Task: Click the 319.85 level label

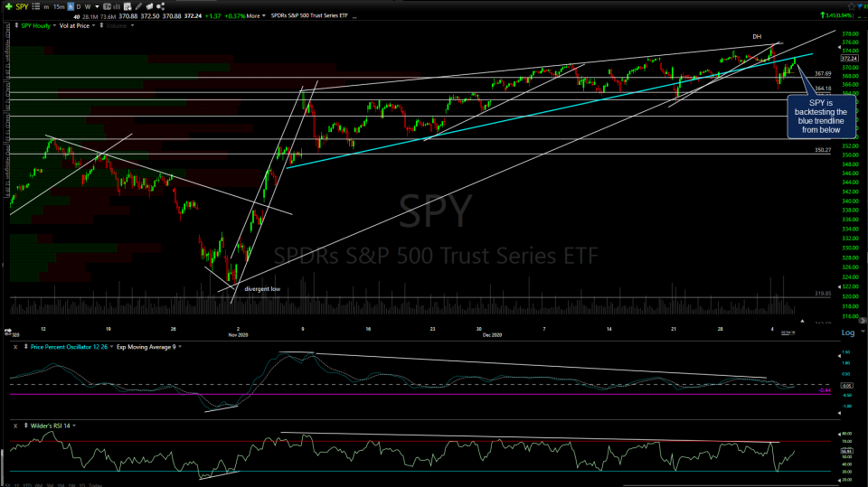Action: [823, 294]
